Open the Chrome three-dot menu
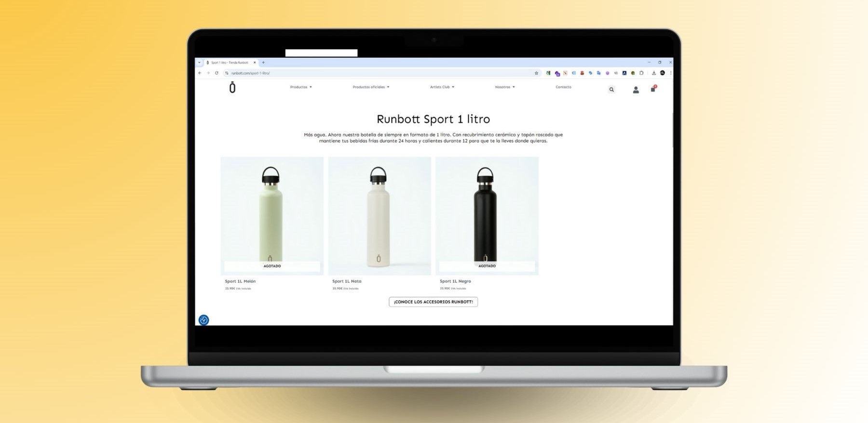Image resolution: width=868 pixels, height=423 pixels. 671,73
